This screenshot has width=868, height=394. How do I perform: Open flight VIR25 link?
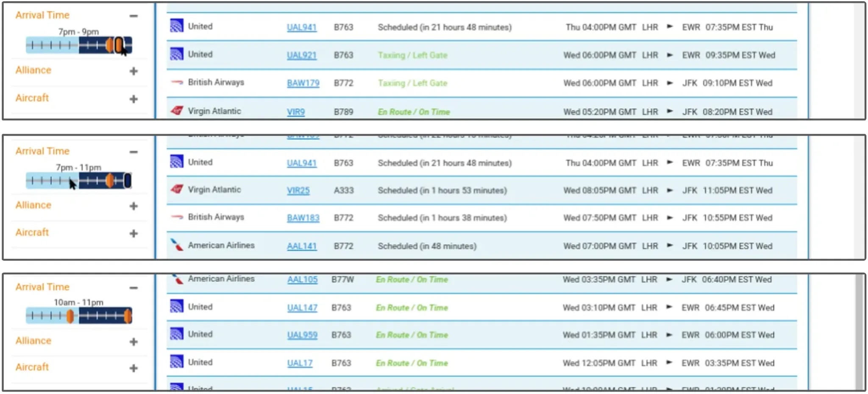(298, 190)
